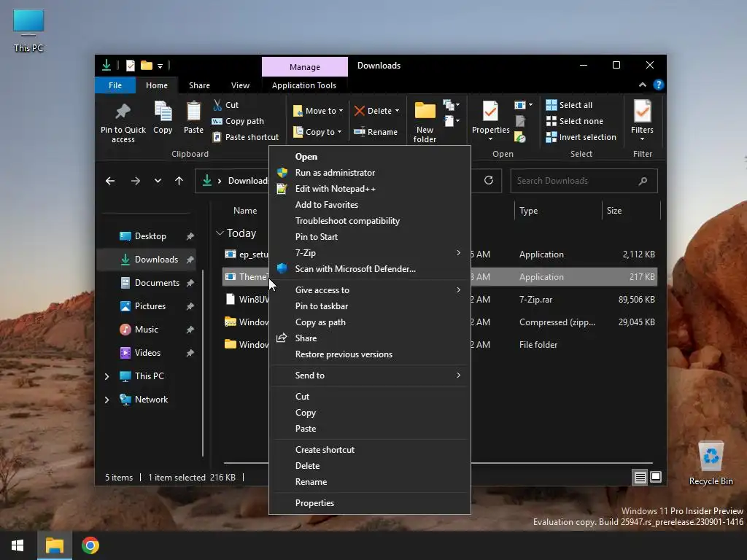
Task: Click Copy path in ribbon
Action: pyautogui.click(x=238, y=121)
